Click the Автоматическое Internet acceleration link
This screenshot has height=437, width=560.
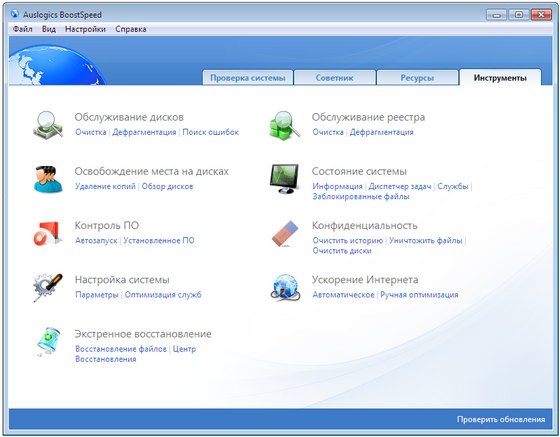[343, 295]
